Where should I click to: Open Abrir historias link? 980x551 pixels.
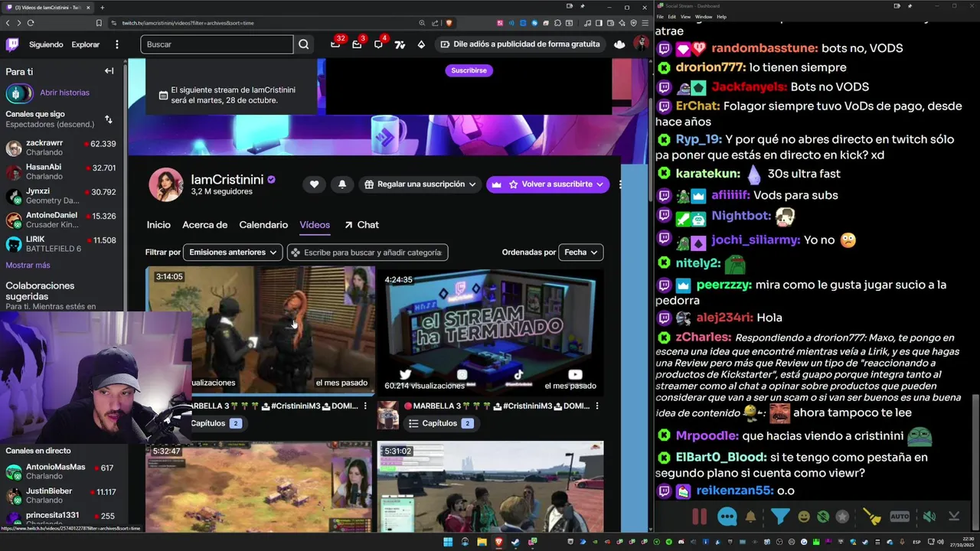64,93
